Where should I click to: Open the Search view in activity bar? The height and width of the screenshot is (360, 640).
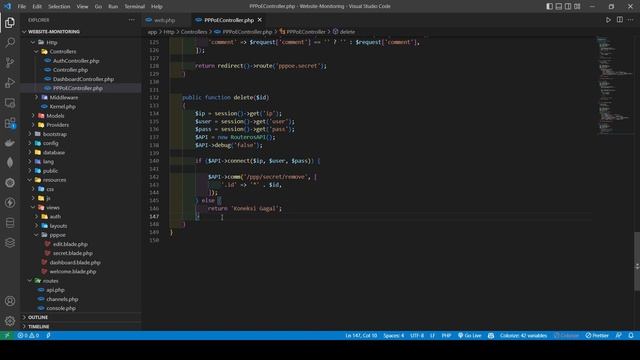(x=10, y=42)
